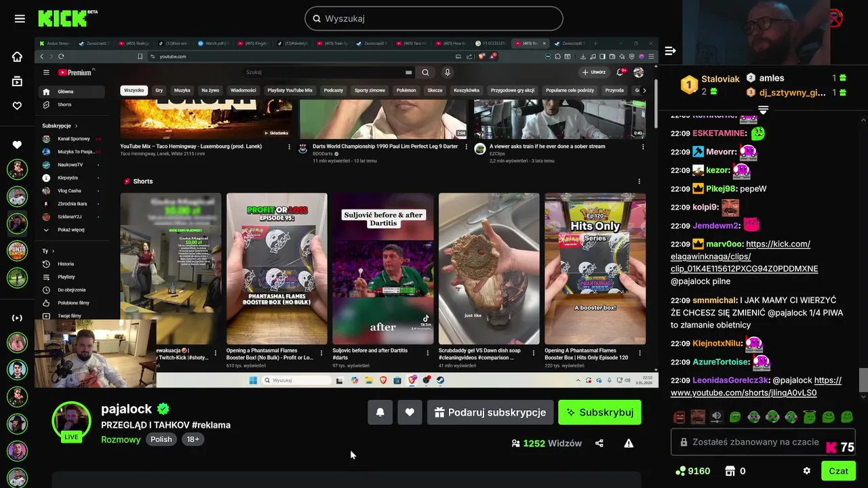Click the 'Polish' language tag
868x488 pixels.
[161, 439]
